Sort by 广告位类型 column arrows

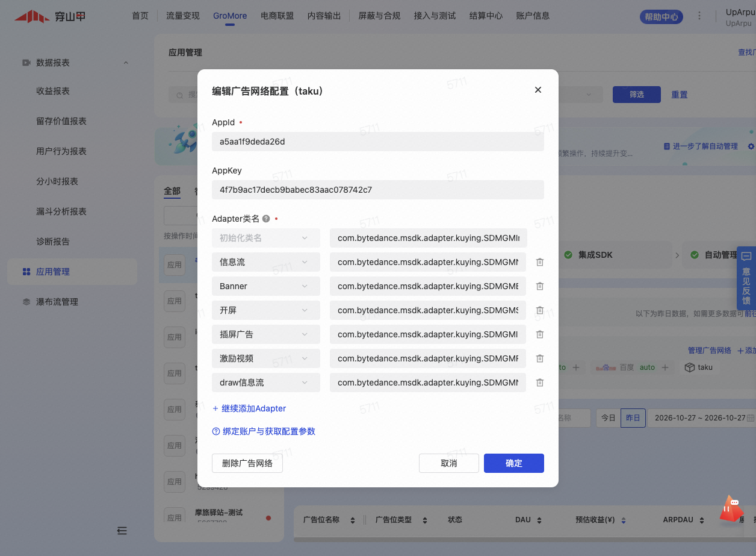pyautogui.click(x=425, y=520)
